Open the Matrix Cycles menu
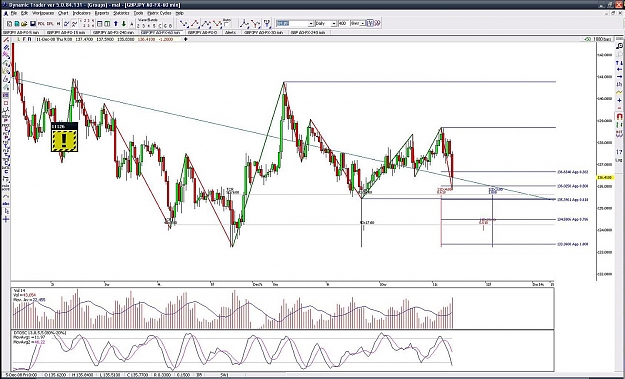Screen dimensions: 625x379 pyautogui.click(x=159, y=13)
